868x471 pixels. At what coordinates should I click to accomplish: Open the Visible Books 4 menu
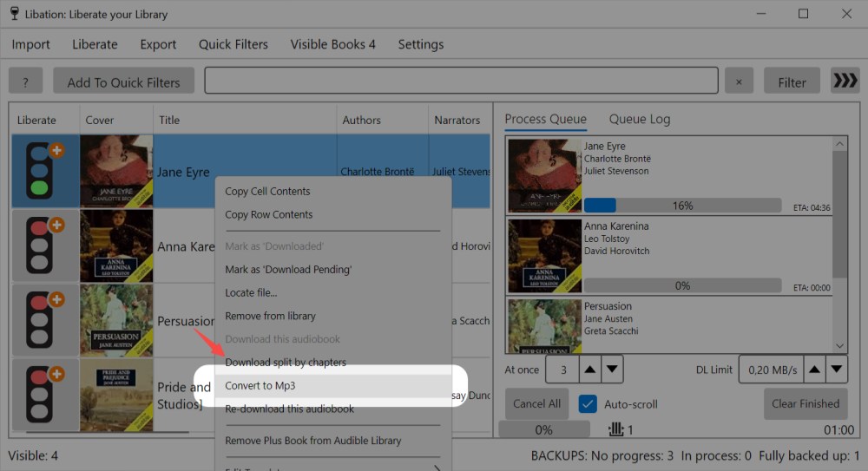point(332,44)
